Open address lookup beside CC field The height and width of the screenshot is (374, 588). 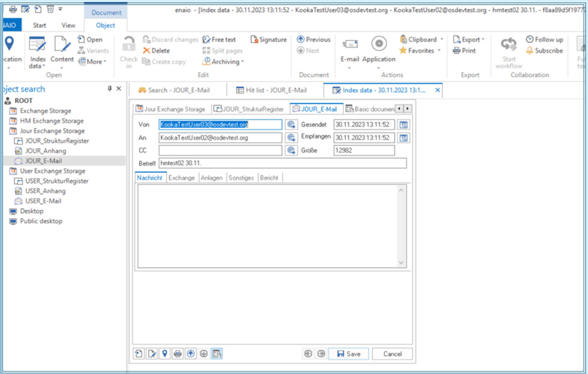[x=291, y=151]
